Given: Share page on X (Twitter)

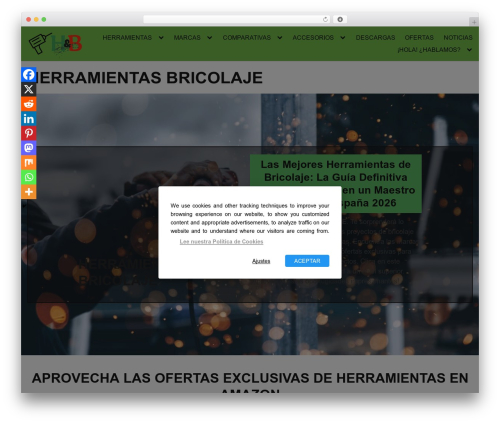Looking at the screenshot, I should coord(29,89).
